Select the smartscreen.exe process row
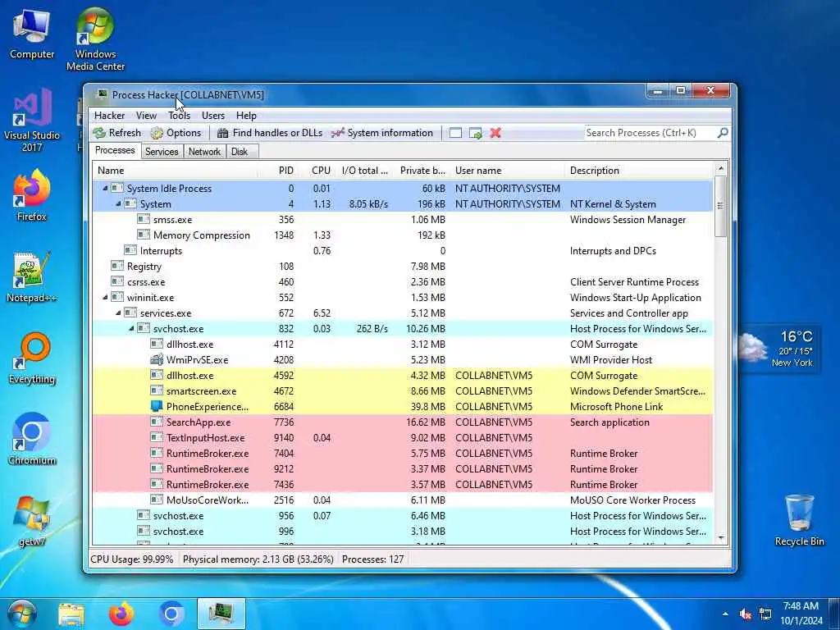Image resolution: width=840 pixels, height=630 pixels. click(403, 391)
